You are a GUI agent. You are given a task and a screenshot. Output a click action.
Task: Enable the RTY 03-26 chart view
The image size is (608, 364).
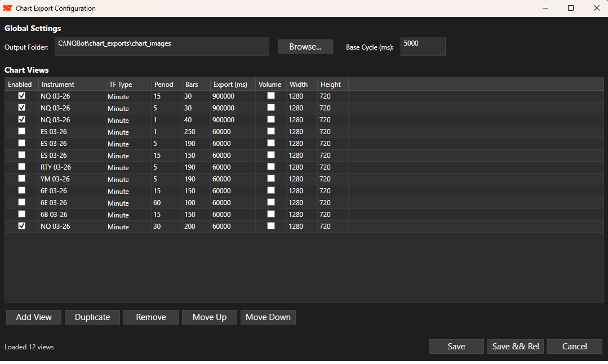(21, 166)
